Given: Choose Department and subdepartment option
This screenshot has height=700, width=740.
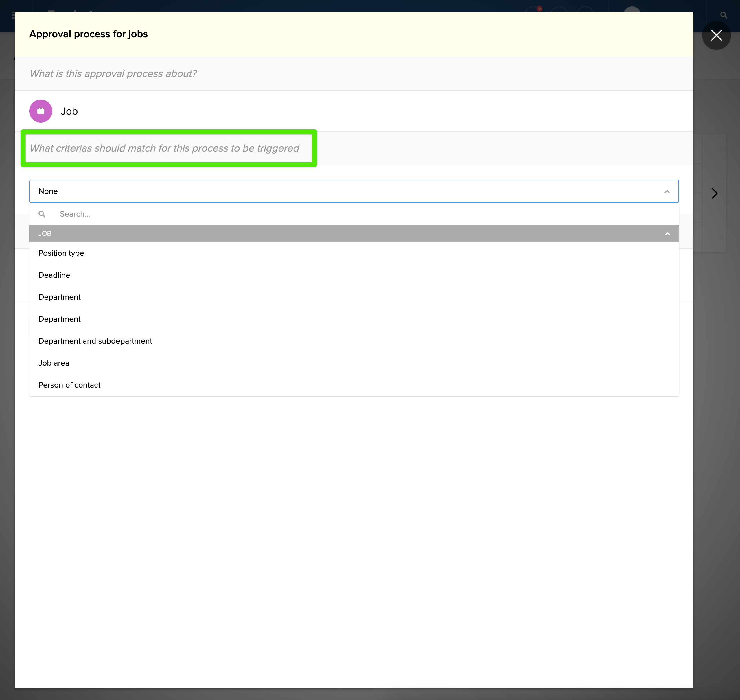Looking at the screenshot, I should click(x=95, y=341).
